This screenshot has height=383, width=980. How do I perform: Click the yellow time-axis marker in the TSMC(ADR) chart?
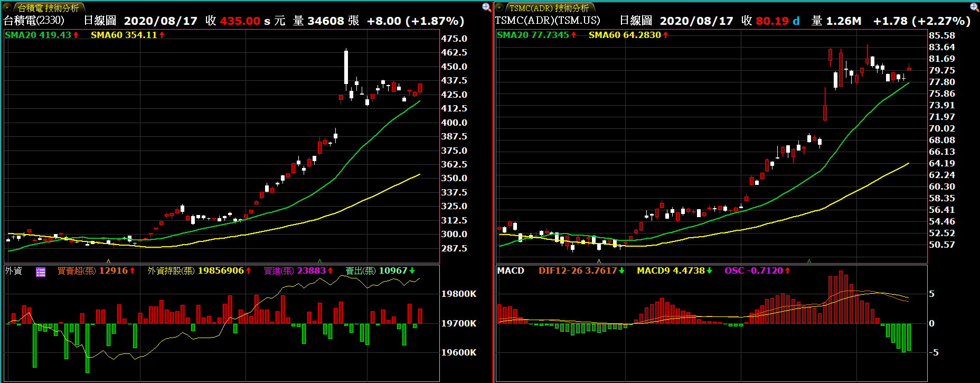tap(599, 261)
